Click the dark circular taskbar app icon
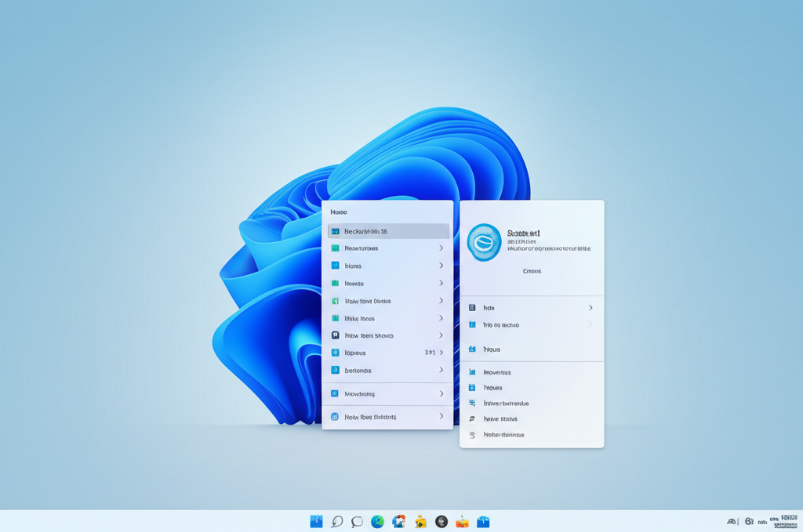Image resolution: width=803 pixels, height=532 pixels. click(441, 521)
